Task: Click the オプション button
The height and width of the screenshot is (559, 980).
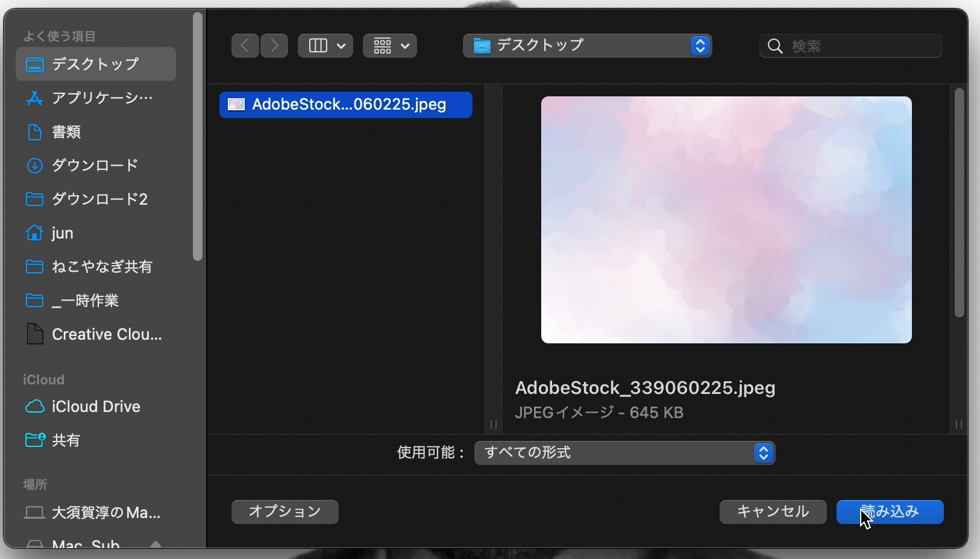Action: [285, 512]
